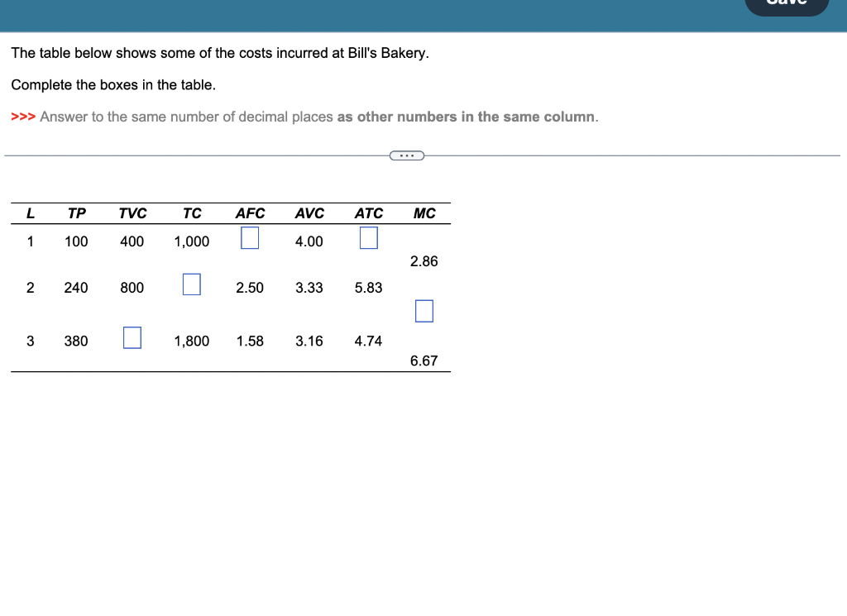
Task: Select the TC column header
Action: 192,212
